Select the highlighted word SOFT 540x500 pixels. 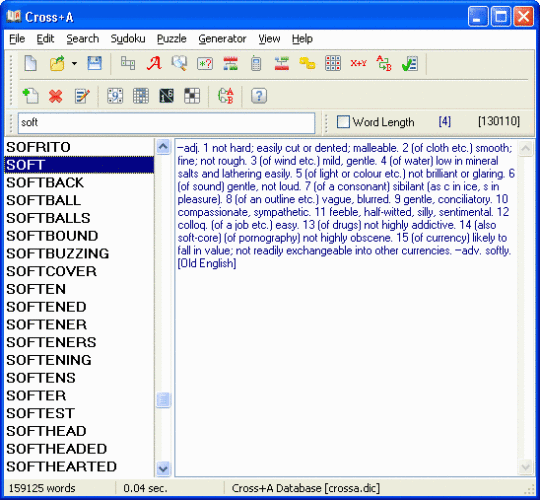pos(79,165)
